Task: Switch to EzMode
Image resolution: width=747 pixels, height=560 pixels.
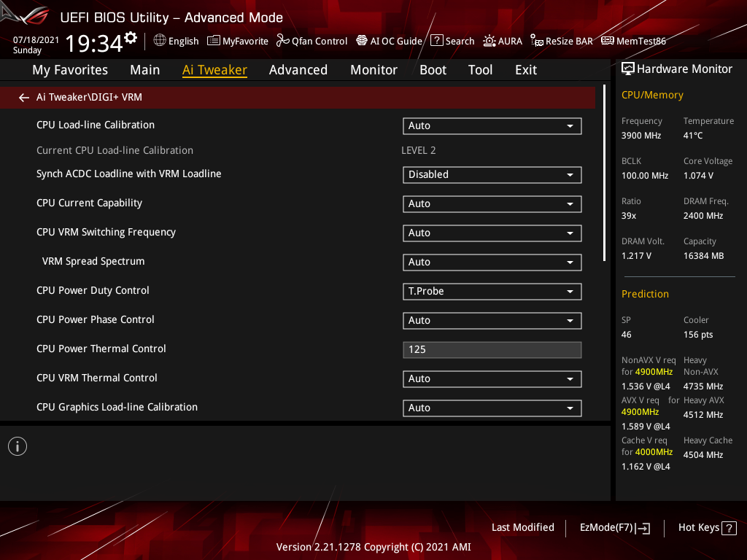Action: pyautogui.click(x=614, y=527)
